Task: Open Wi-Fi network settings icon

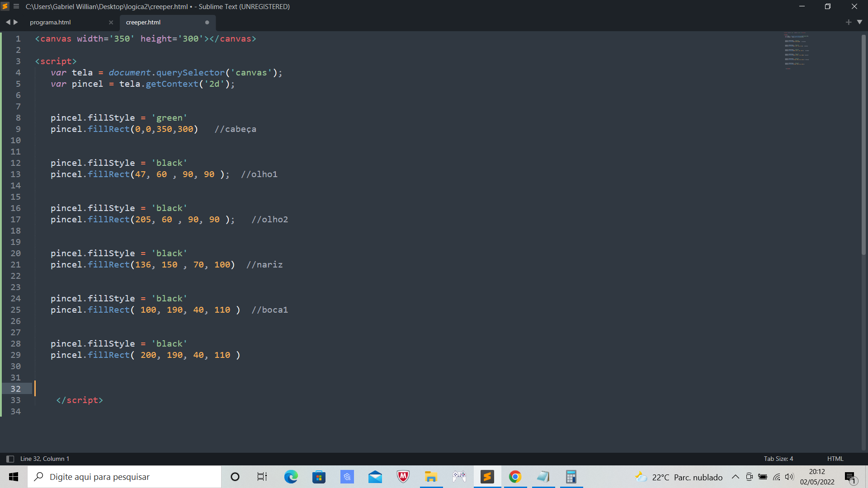Action: (777, 477)
